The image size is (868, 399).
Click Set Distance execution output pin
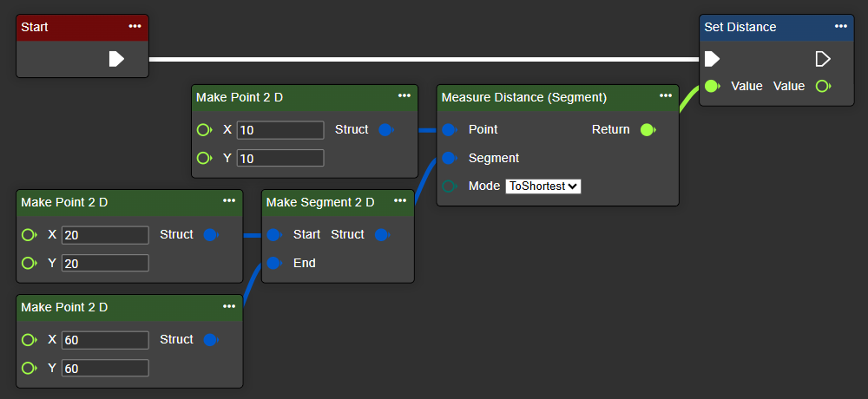click(823, 59)
